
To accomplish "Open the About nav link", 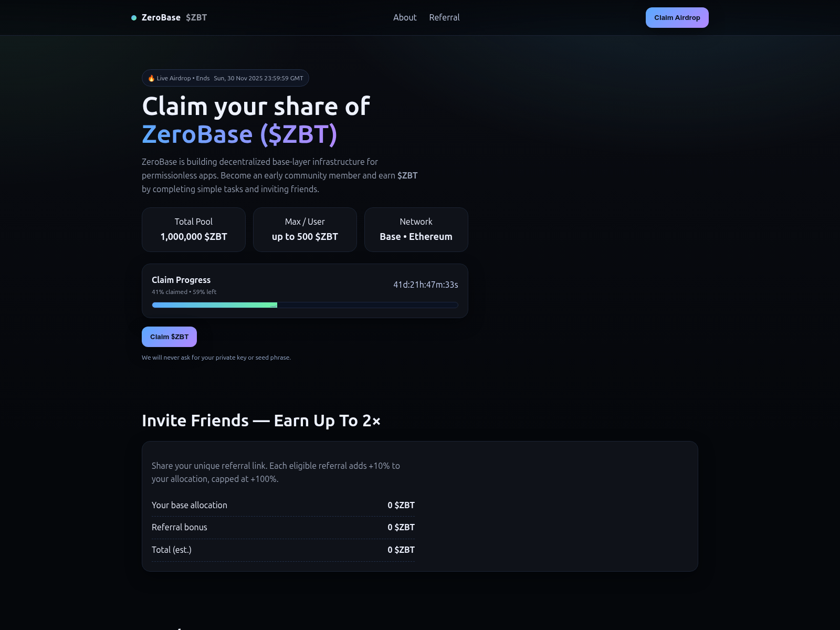I will 405,17.
